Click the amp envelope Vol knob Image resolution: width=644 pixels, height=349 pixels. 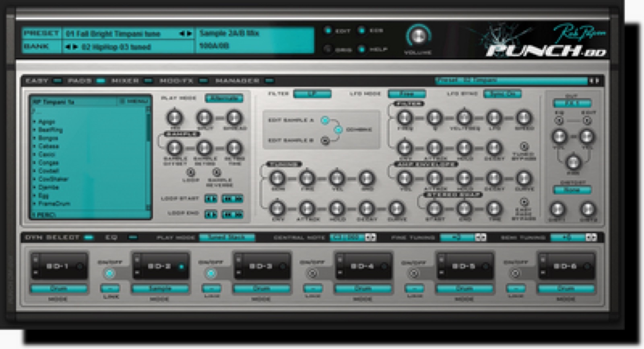405,178
